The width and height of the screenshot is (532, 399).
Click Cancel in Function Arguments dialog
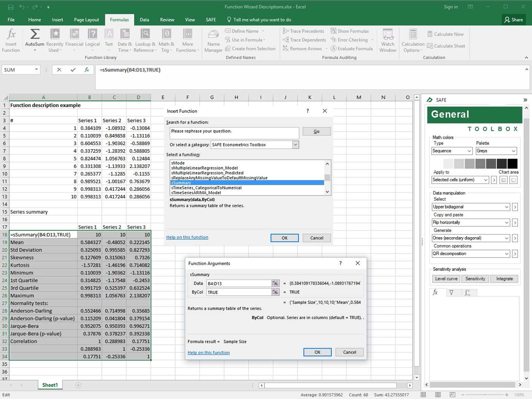(x=350, y=352)
